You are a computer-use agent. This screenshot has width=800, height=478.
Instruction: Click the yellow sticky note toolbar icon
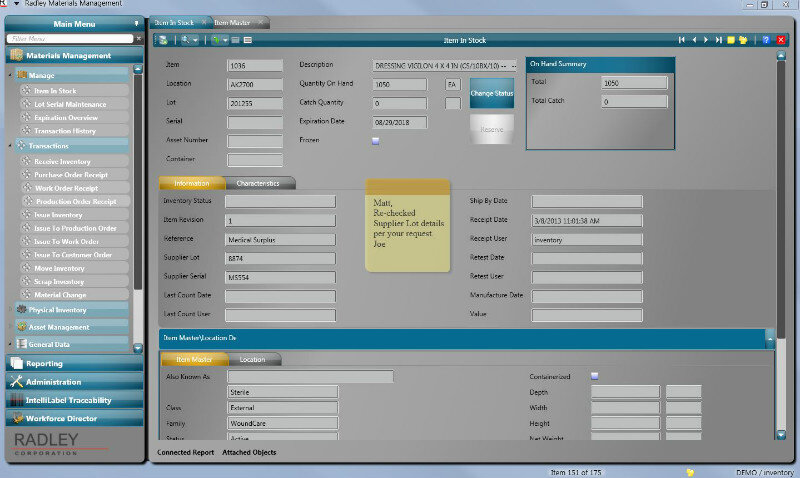click(731, 40)
